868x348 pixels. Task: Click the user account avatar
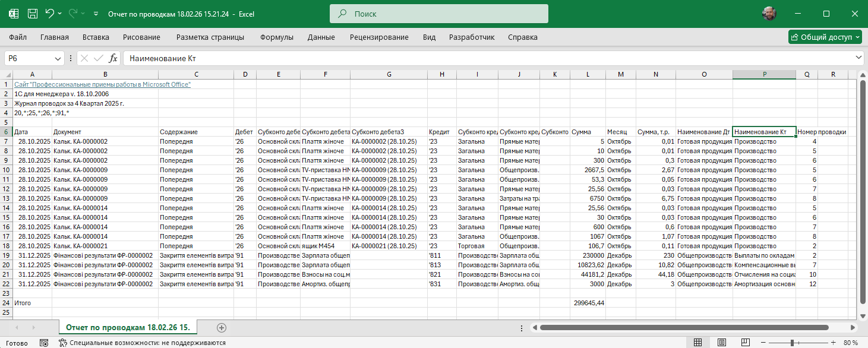769,13
